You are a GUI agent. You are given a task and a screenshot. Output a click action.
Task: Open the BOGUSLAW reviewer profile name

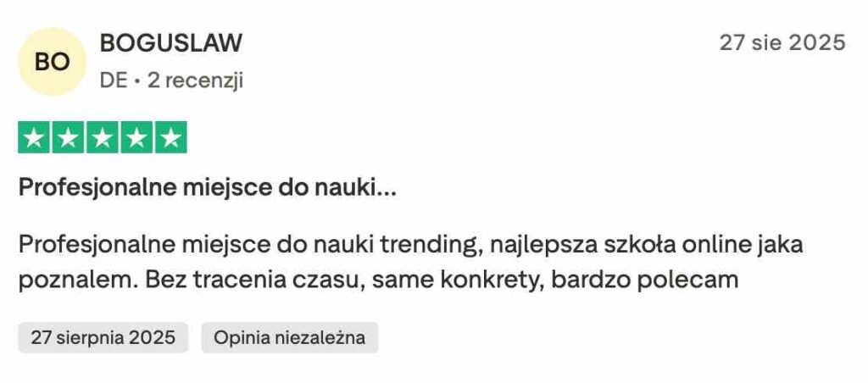tap(170, 43)
